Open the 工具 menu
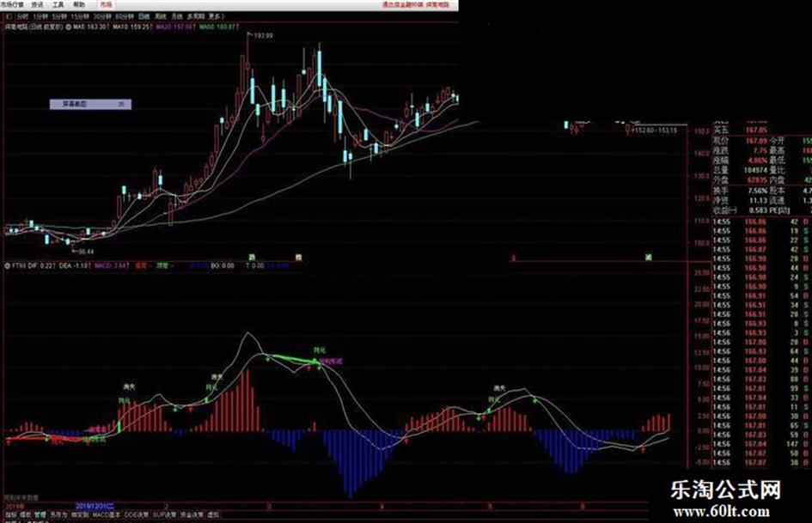 click(x=58, y=4)
